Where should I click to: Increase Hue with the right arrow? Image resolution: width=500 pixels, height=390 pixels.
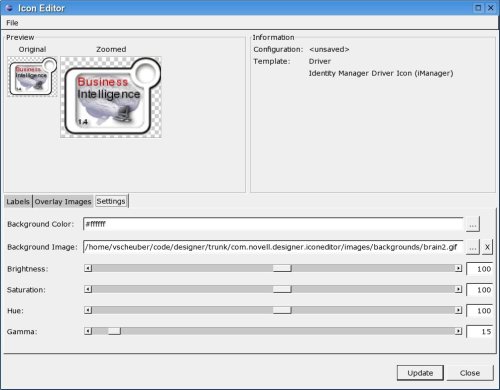coord(458,310)
